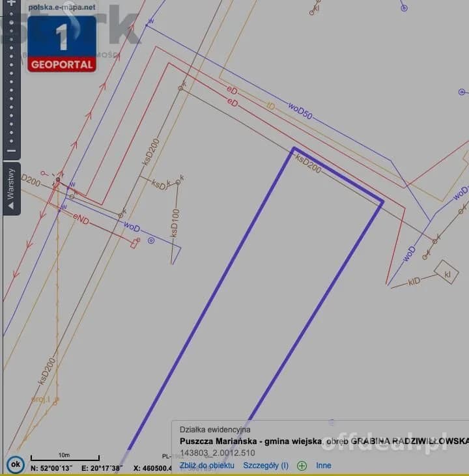This screenshot has height=476, width=469.
Task: Click the round ok button
Action: pyautogui.click(x=15, y=464)
